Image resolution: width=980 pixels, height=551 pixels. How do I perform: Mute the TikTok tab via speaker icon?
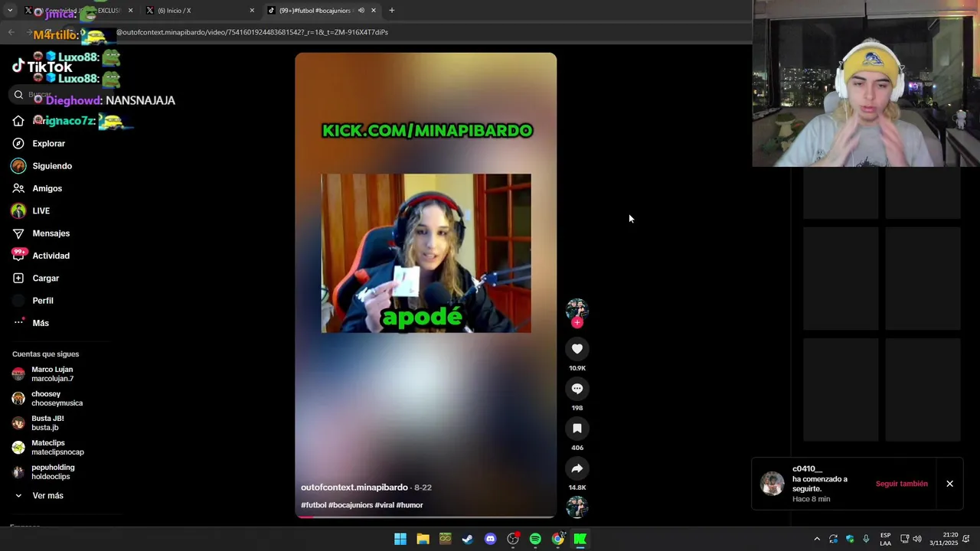click(361, 11)
